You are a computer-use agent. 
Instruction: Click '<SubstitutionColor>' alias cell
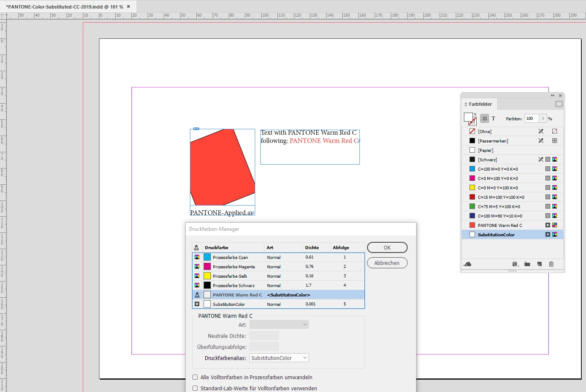(289, 295)
